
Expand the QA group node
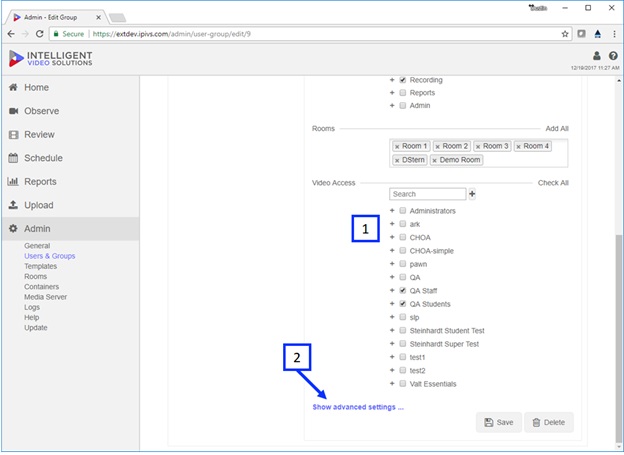[x=392, y=277]
